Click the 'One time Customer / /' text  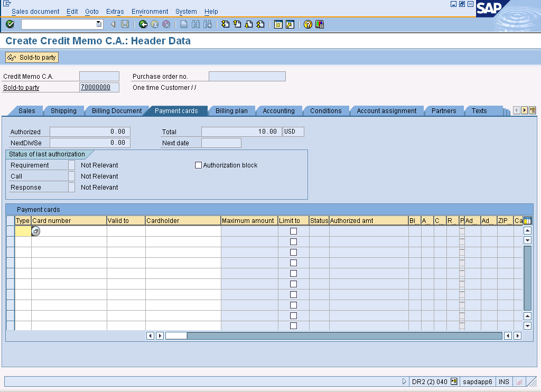point(165,88)
